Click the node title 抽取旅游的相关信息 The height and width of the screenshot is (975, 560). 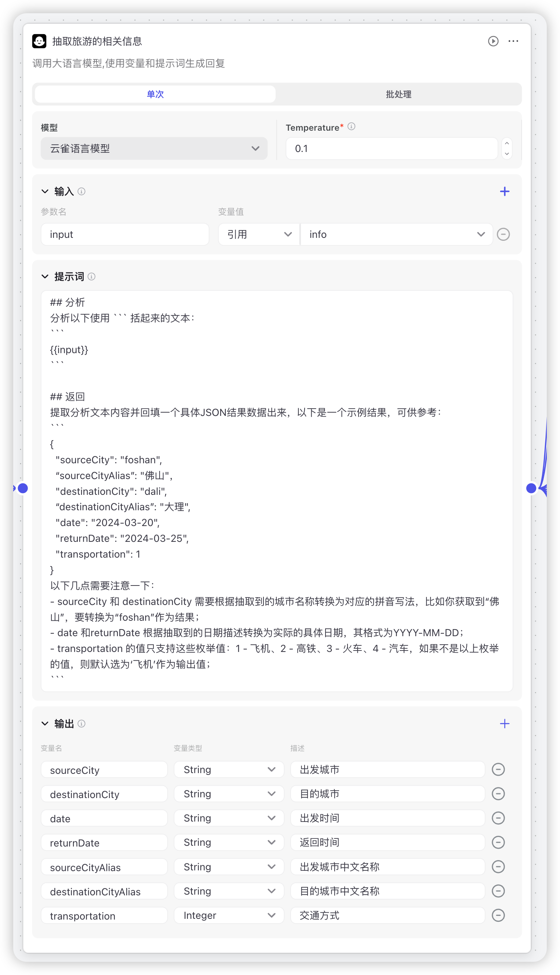(97, 41)
